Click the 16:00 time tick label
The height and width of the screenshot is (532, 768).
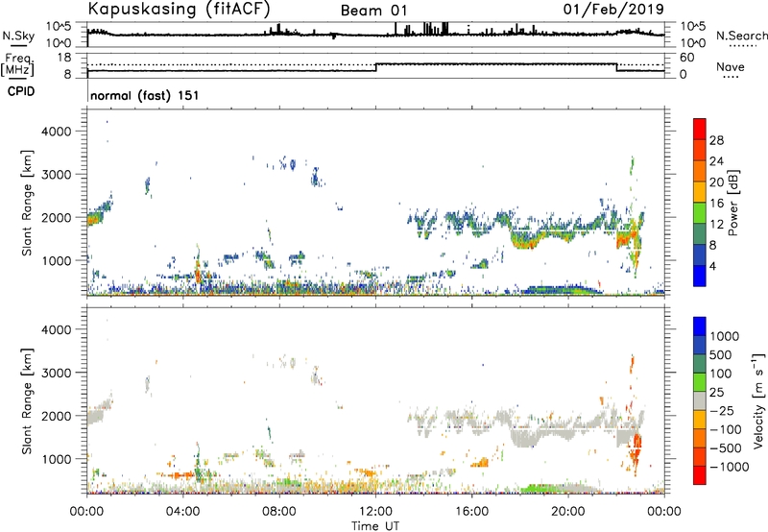pyautogui.click(x=471, y=512)
